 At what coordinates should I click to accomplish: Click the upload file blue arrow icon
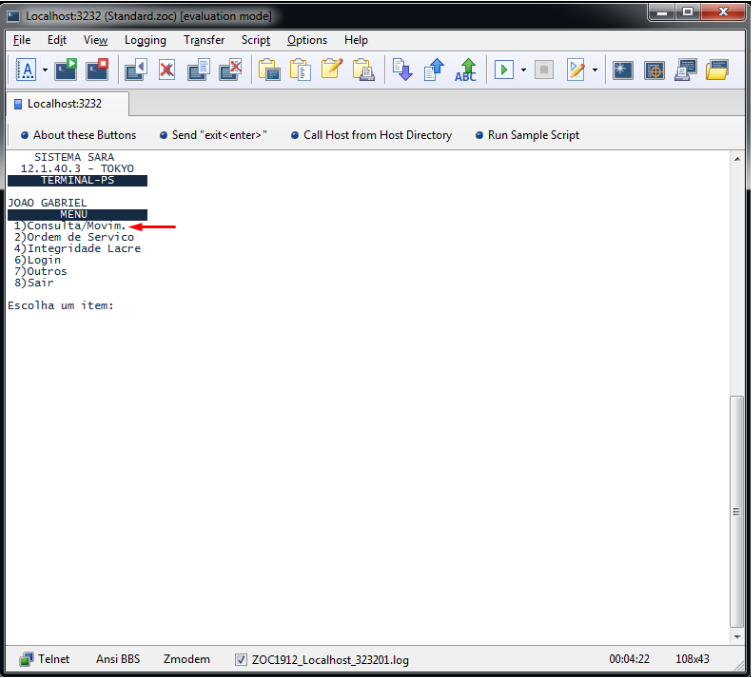coord(434,70)
